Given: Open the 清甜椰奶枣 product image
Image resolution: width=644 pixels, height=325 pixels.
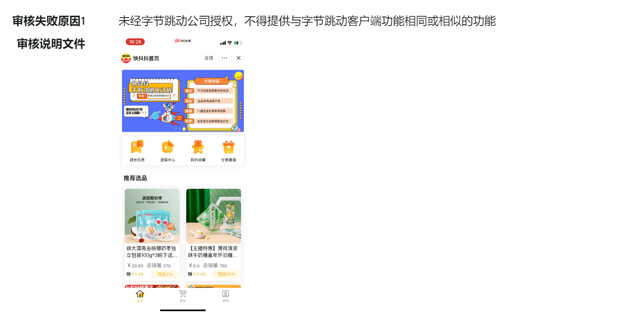Looking at the screenshot, I should click(152, 216).
